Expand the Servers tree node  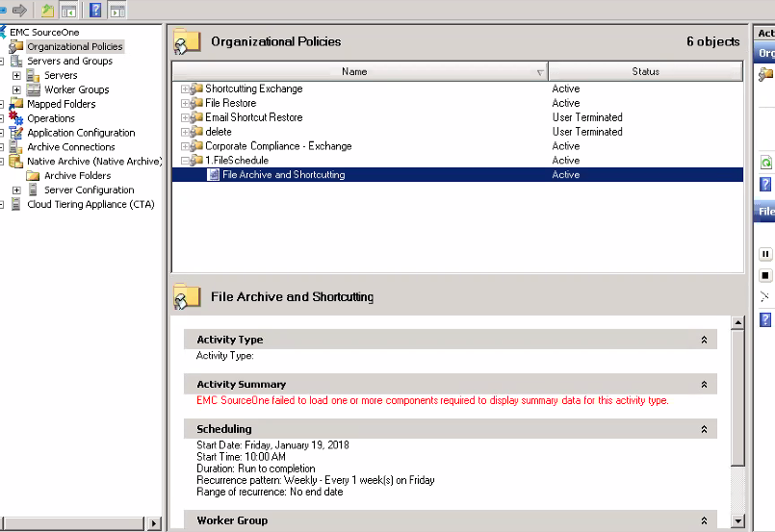[16, 75]
